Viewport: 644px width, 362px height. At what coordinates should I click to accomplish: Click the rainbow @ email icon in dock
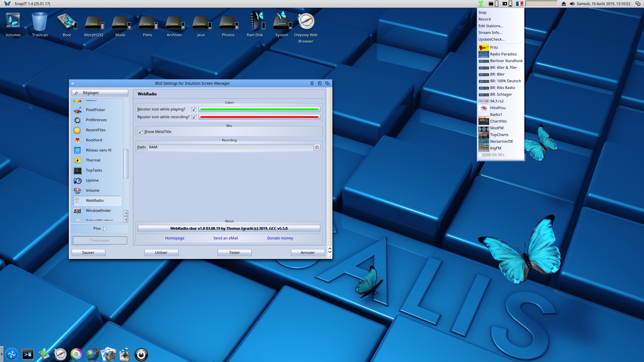tap(76, 354)
